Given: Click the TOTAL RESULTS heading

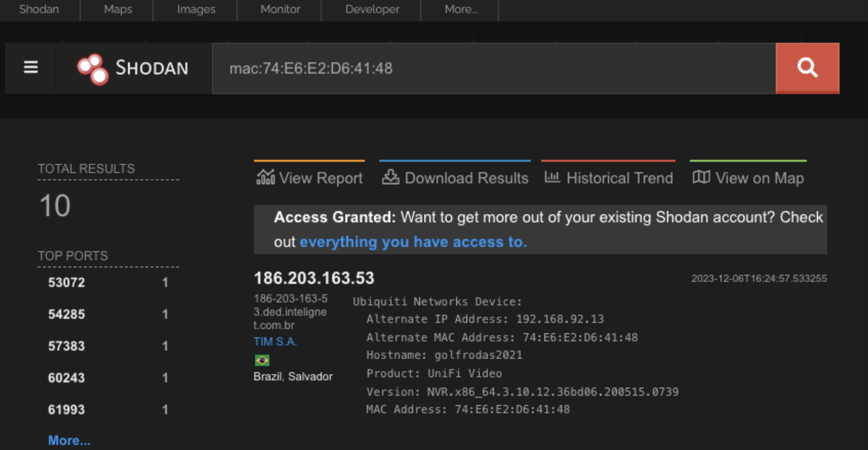Looking at the screenshot, I should [86, 168].
